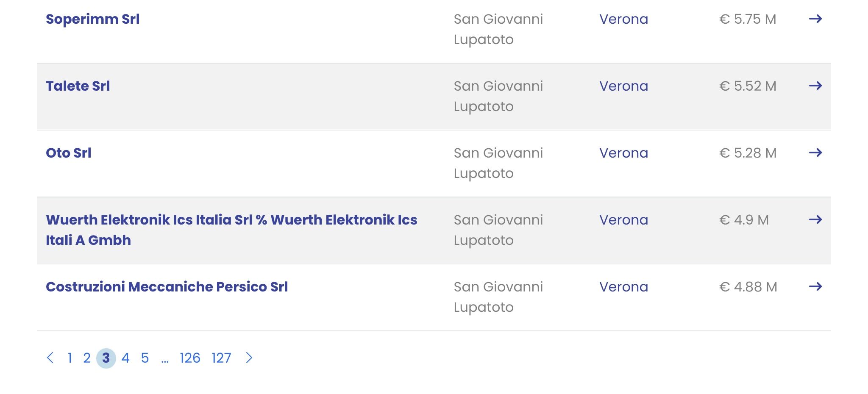Click the arrow icon for Talete Srl
The image size is (868, 394).
tap(815, 86)
